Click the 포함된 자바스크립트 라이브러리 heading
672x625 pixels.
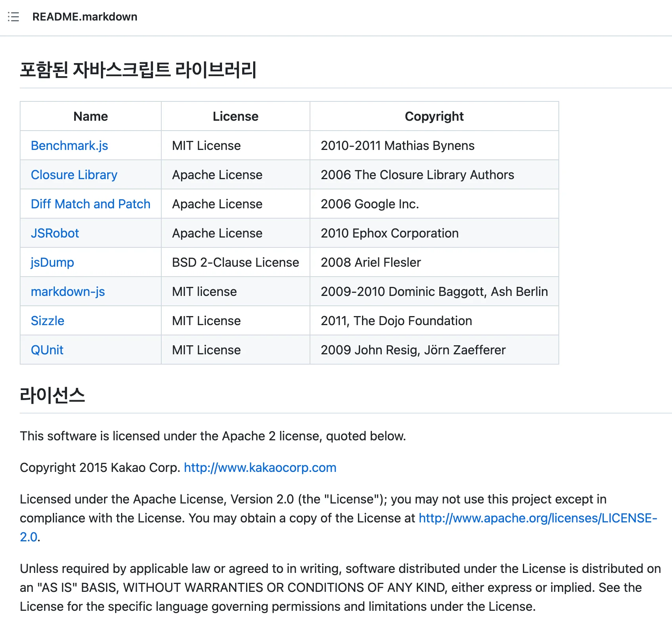pos(138,70)
